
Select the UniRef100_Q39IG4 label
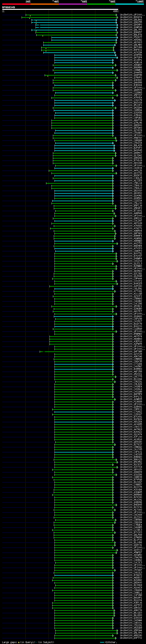click(131, 618)
